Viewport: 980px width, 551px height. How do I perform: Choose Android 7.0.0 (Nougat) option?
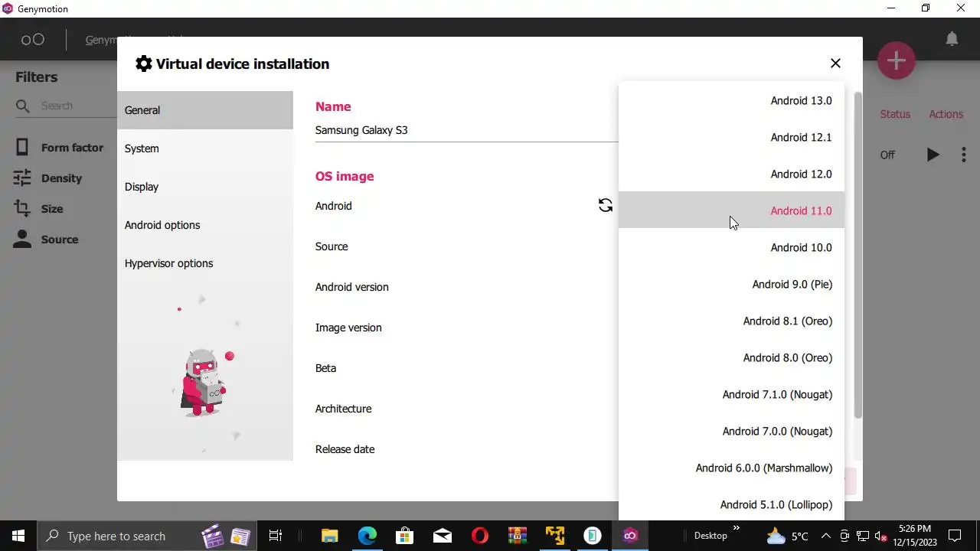point(731,431)
